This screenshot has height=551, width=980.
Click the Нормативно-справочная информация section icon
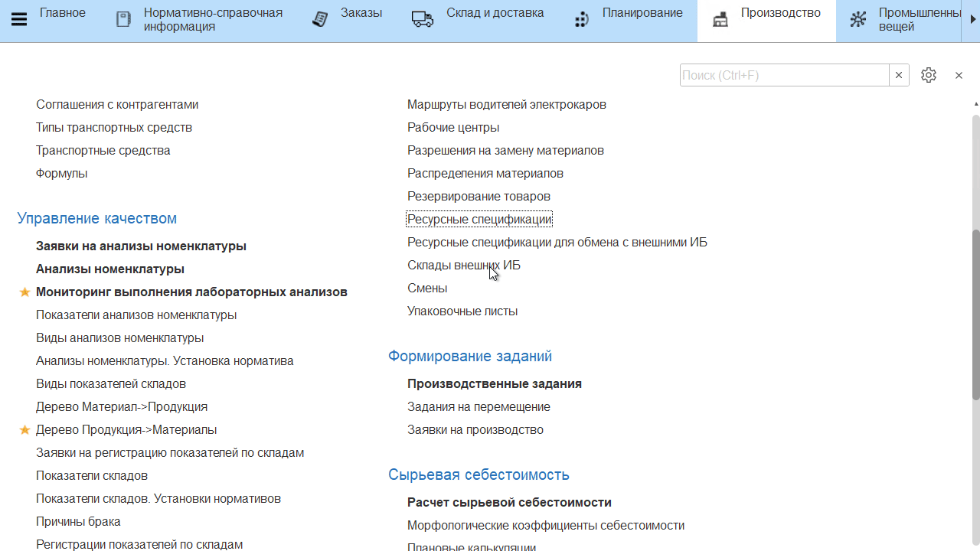123,20
